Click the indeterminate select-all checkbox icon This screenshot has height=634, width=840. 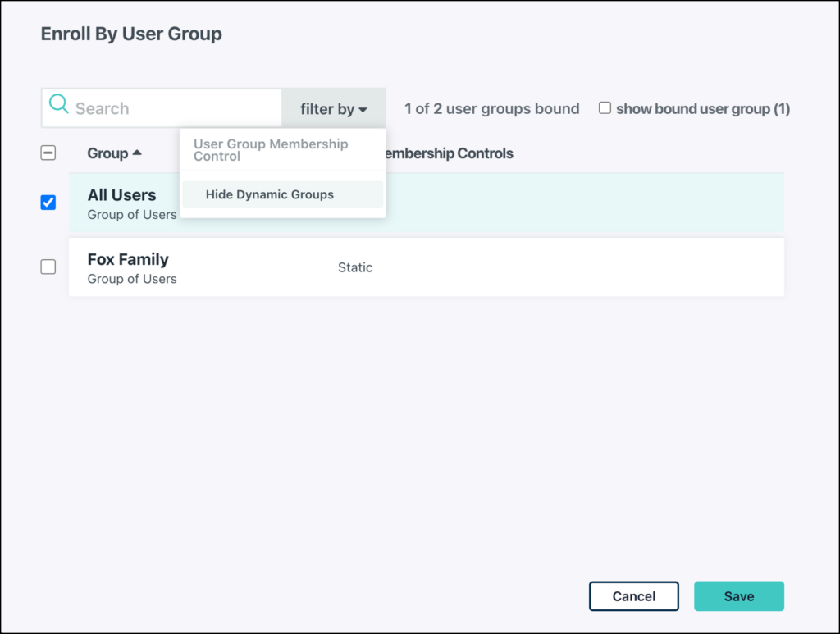48,153
